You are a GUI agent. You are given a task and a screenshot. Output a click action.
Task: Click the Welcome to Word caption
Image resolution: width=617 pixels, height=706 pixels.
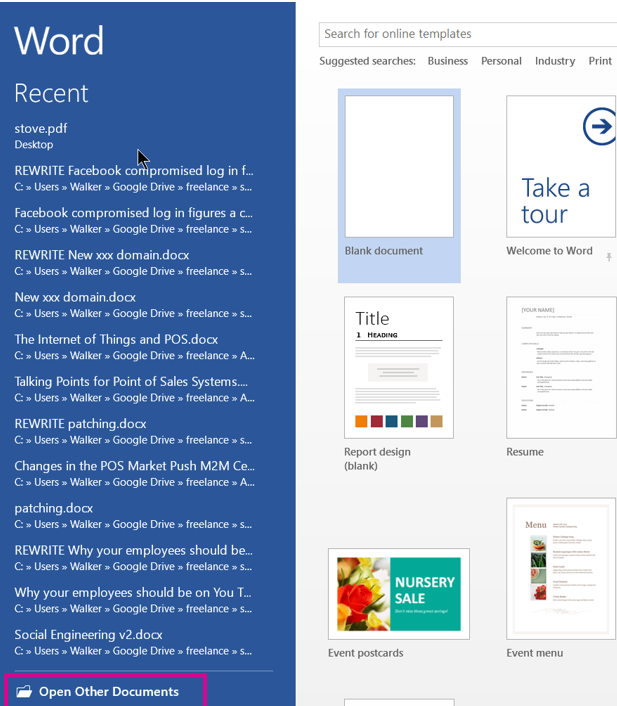[x=549, y=251]
